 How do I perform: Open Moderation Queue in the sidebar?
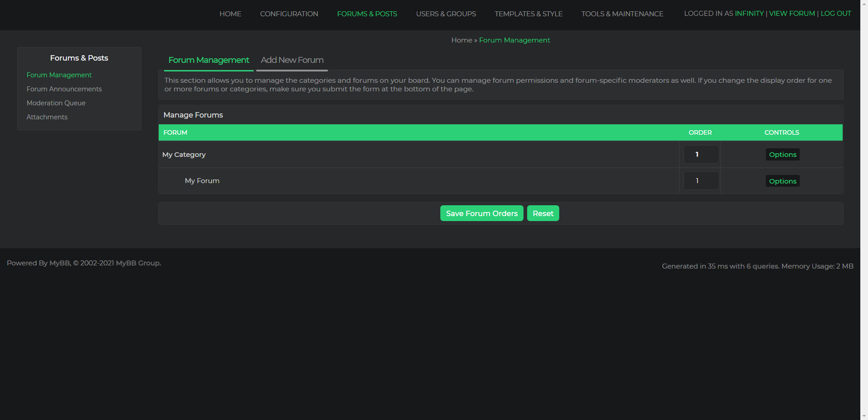click(x=56, y=103)
